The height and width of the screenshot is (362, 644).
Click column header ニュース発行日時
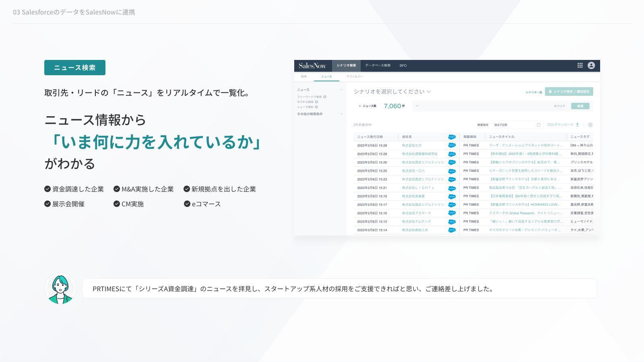[370, 137]
